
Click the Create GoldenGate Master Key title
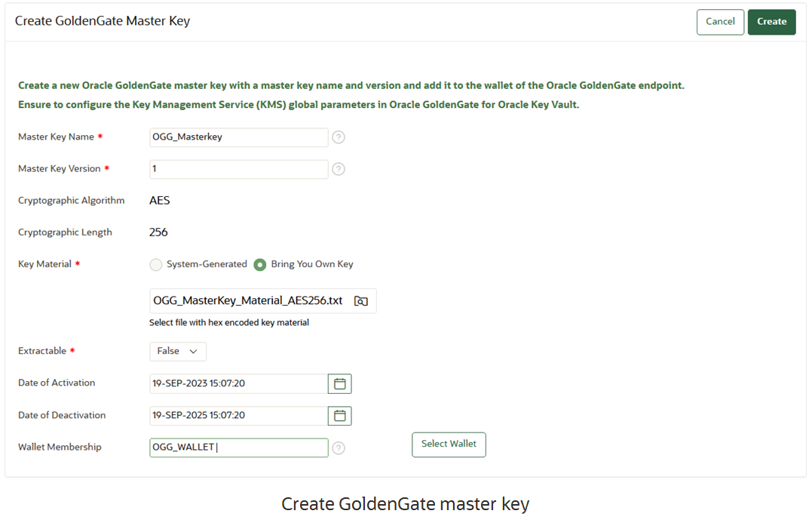[102, 22]
